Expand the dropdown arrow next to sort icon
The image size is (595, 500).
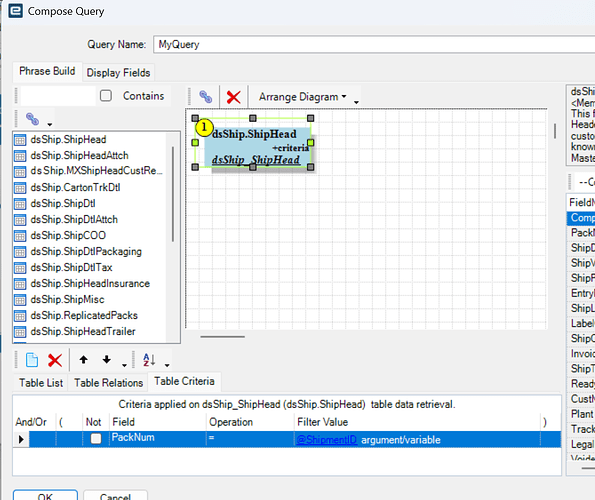[x=167, y=365]
